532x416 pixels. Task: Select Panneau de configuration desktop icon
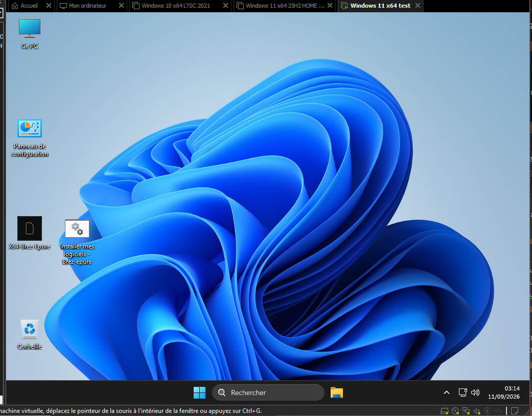[x=30, y=138]
